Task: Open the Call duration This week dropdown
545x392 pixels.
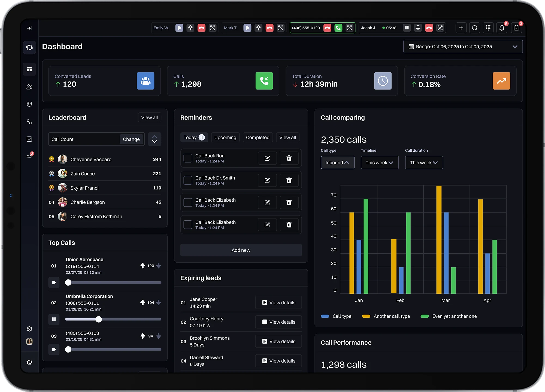Action: coord(424,163)
